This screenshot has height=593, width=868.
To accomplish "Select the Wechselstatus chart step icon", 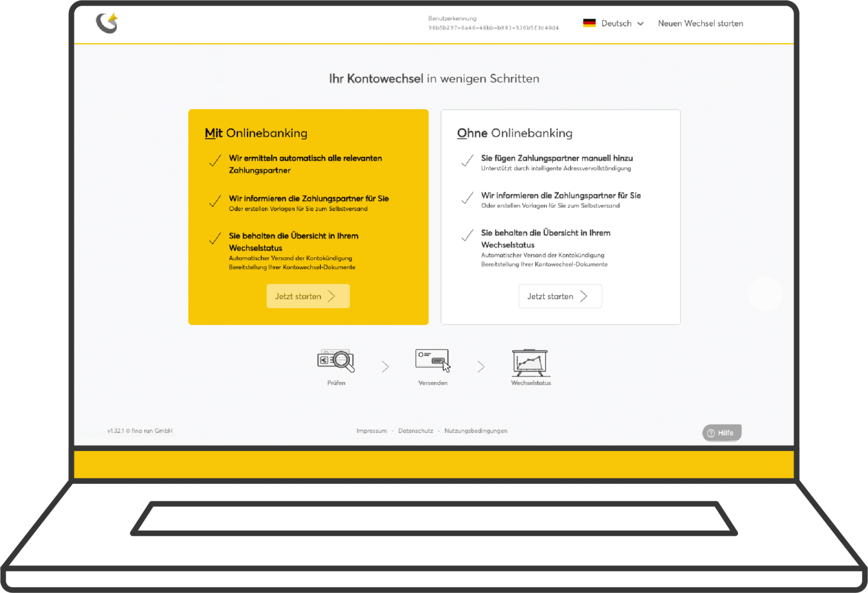I will (x=530, y=362).
